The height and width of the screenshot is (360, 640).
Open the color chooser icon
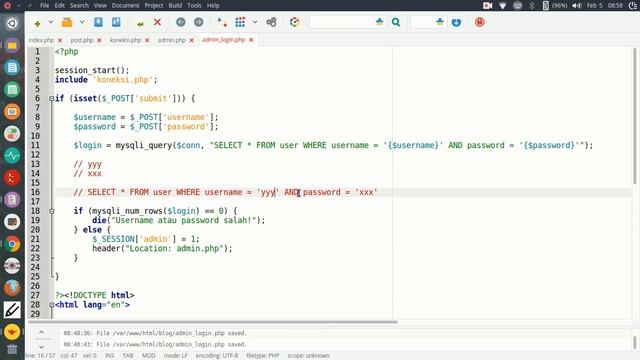pos(294,22)
